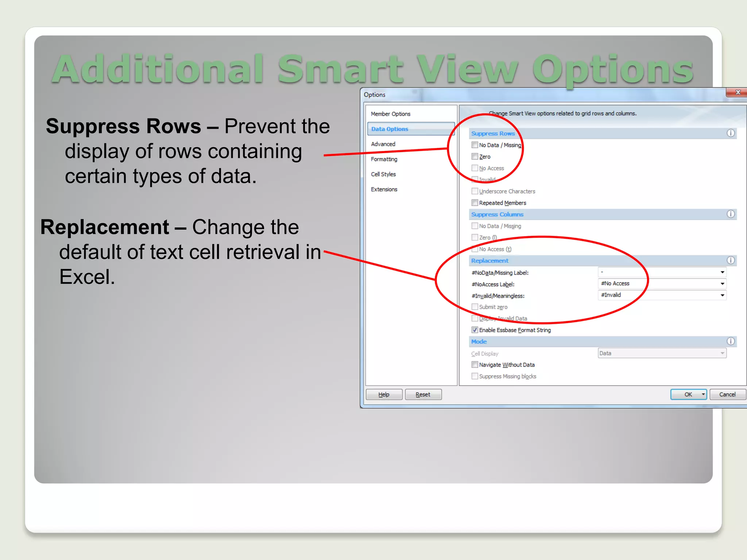747x560 pixels.
Task: Click the Replacement section info icon
Action: (x=731, y=260)
